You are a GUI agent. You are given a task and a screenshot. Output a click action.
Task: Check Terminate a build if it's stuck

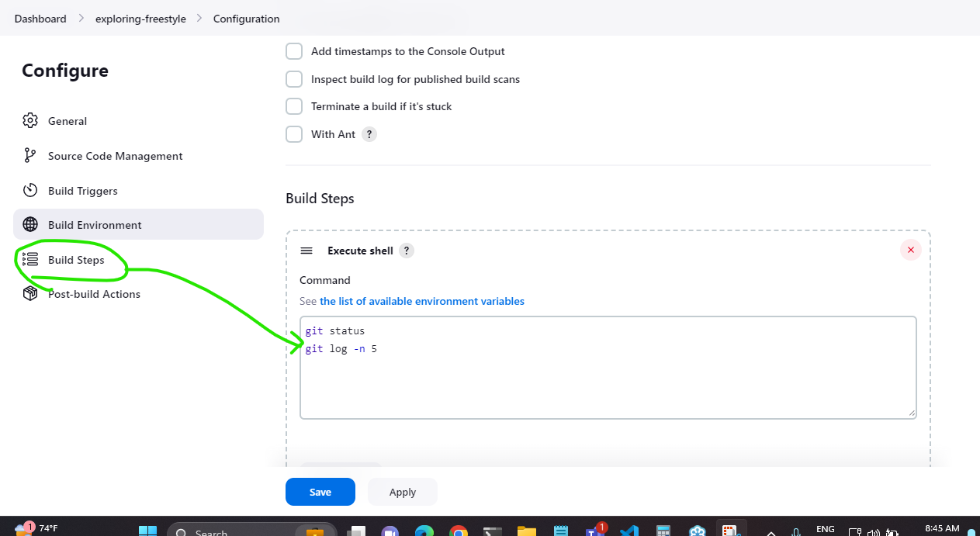point(294,106)
